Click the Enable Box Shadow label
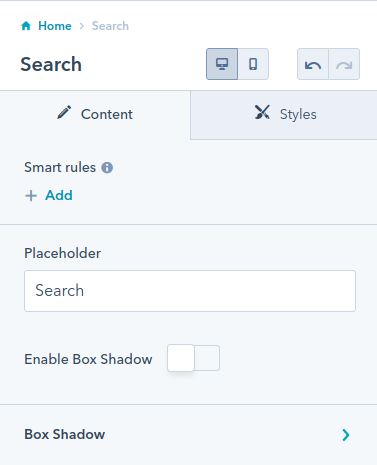The width and height of the screenshot is (377, 465). click(x=88, y=359)
